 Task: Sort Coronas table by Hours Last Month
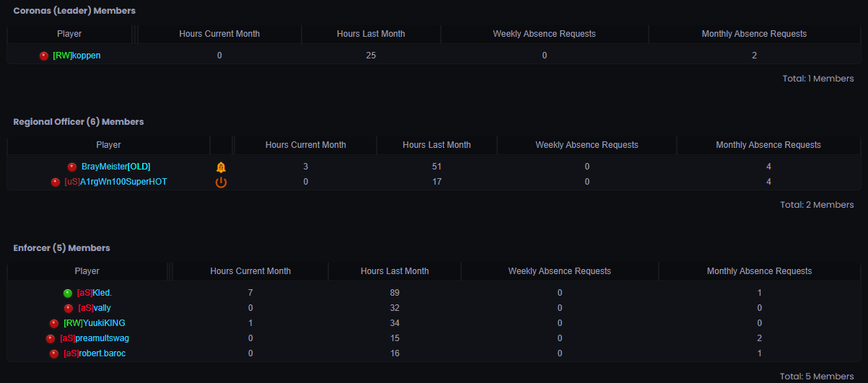click(x=371, y=34)
